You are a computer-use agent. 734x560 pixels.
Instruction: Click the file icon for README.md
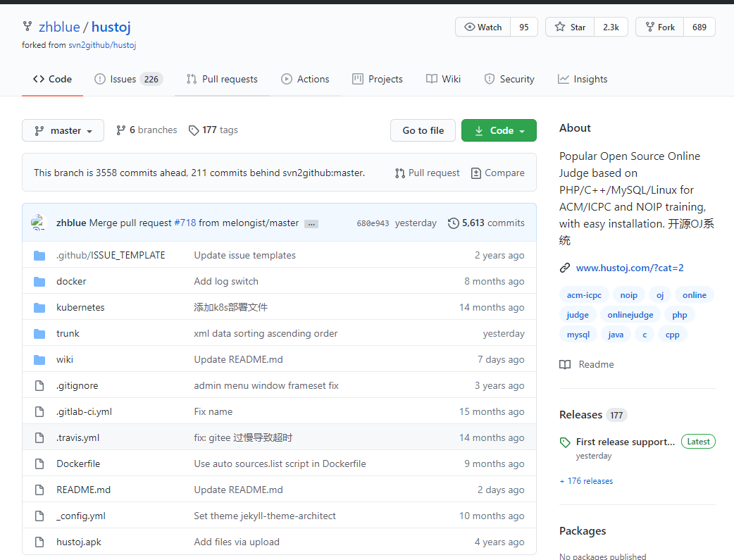tap(39, 490)
